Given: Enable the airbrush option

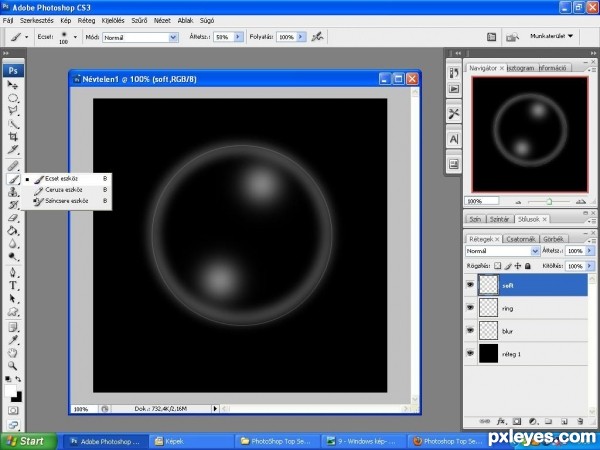Looking at the screenshot, I should [x=317, y=37].
